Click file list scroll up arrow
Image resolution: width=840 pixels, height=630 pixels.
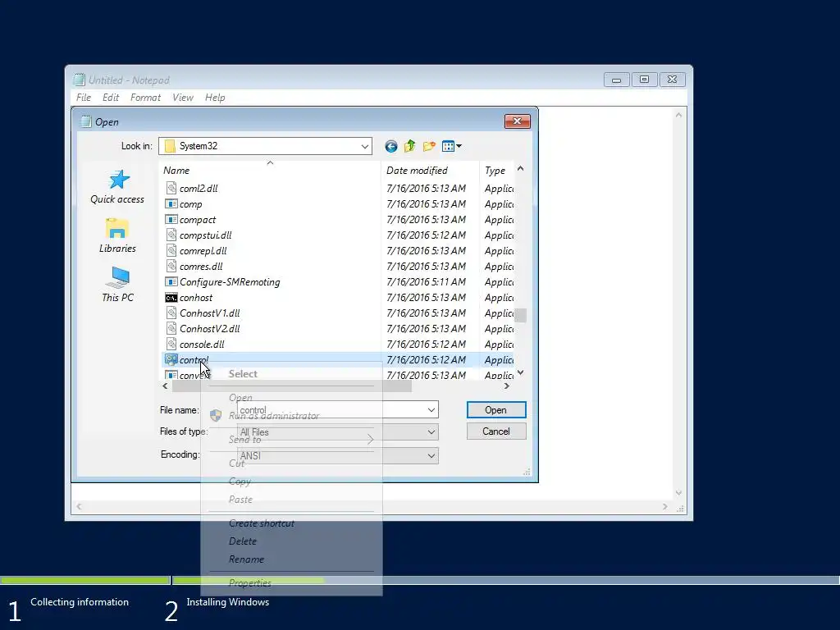pos(520,169)
